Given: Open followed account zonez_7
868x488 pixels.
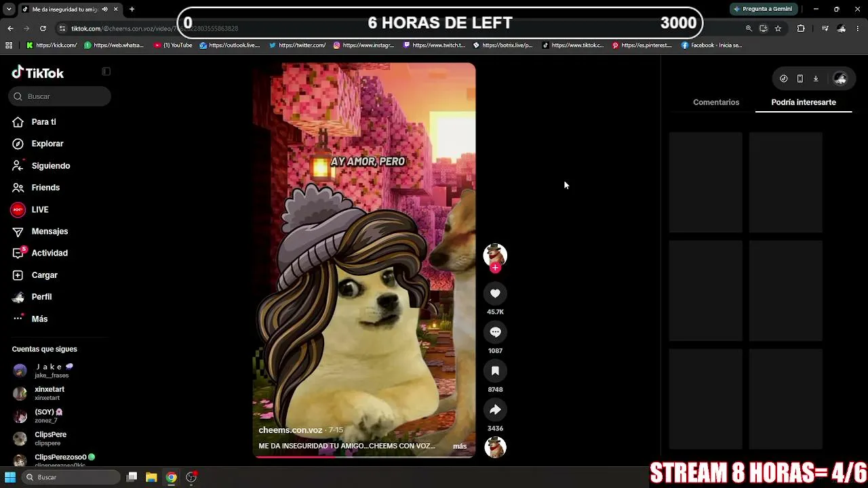Looking at the screenshot, I should tap(39, 416).
